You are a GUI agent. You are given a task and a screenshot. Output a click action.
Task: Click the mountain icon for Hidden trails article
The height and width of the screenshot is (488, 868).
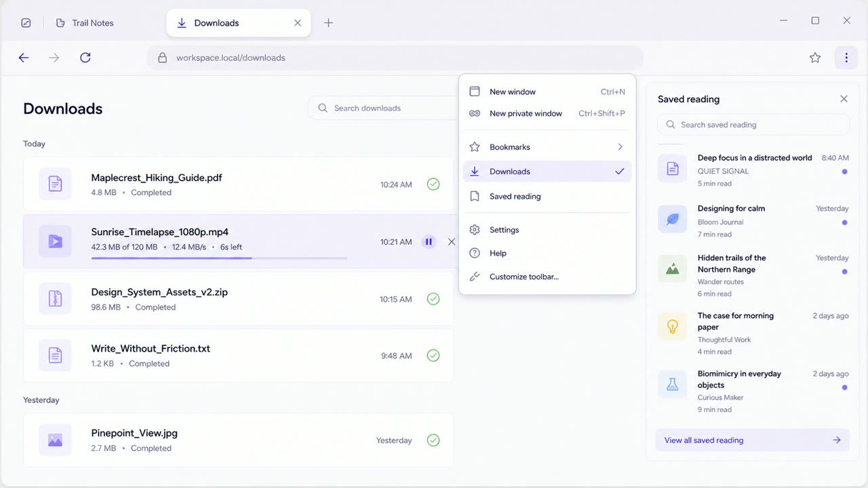point(672,269)
